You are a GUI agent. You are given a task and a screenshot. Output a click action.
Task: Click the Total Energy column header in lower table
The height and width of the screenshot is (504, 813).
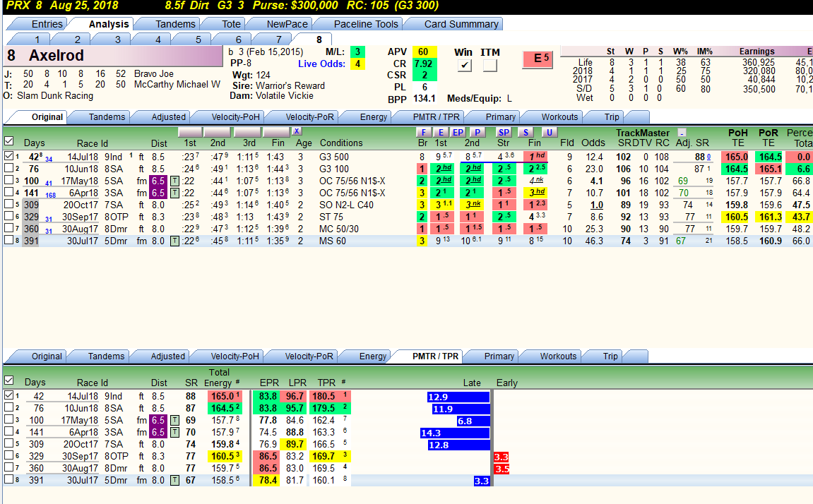coord(220,378)
